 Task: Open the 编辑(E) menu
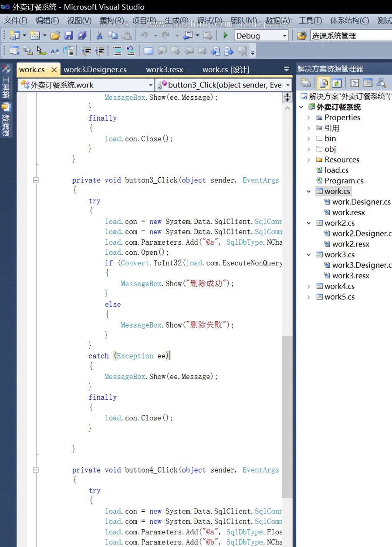pyautogui.click(x=47, y=20)
